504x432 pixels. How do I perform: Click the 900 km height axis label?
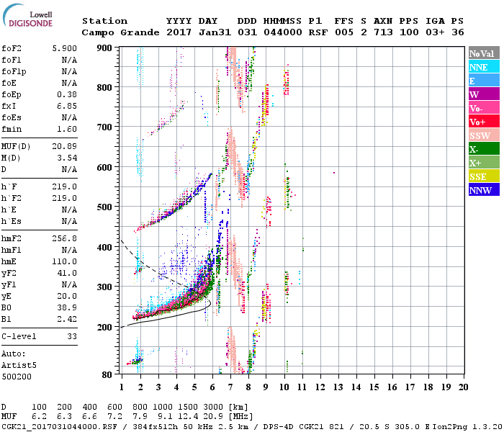pyautogui.click(x=106, y=48)
